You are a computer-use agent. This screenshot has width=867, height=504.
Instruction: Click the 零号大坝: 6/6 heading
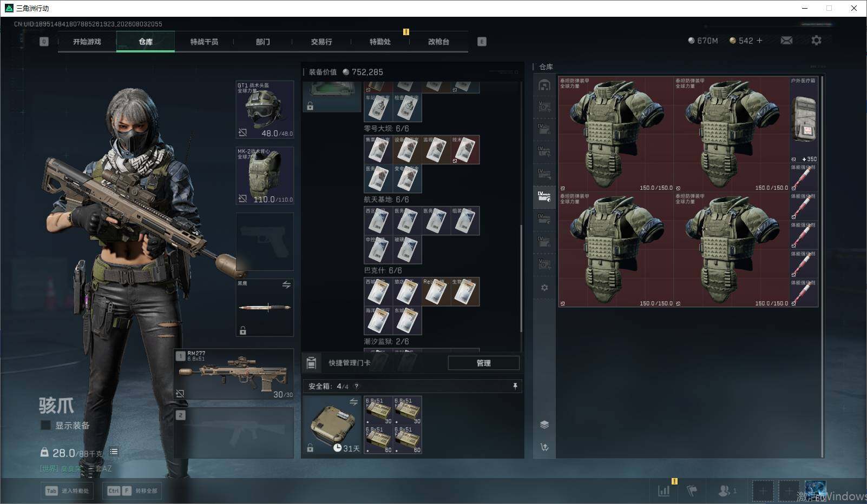pos(386,129)
